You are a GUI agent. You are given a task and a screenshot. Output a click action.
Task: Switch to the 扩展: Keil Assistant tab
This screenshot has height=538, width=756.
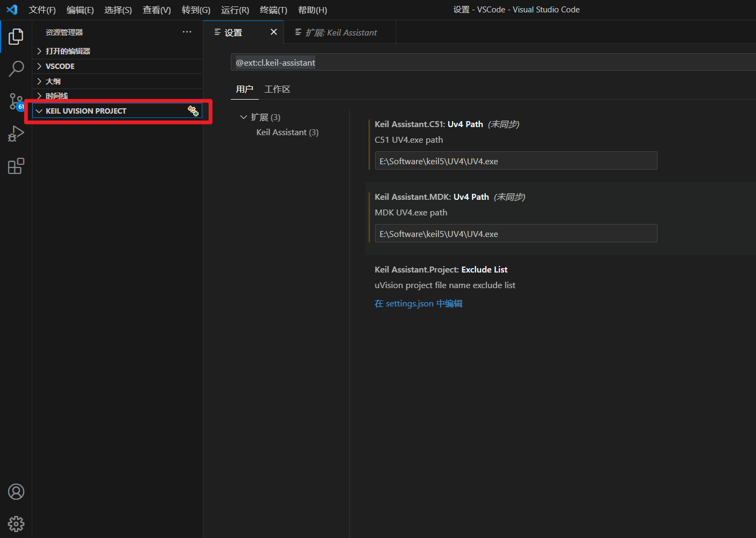[340, 32]
